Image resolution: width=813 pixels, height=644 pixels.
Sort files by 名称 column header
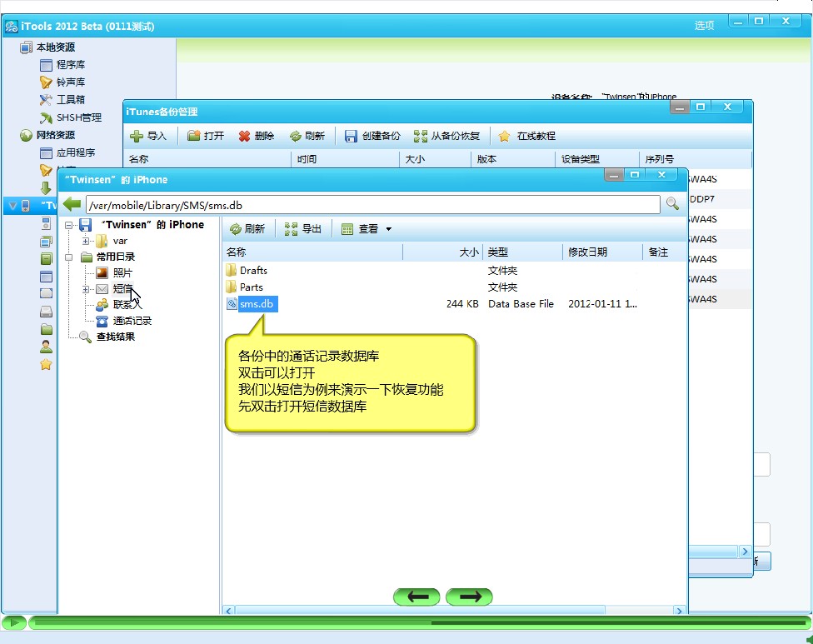[x=313, y=252]
